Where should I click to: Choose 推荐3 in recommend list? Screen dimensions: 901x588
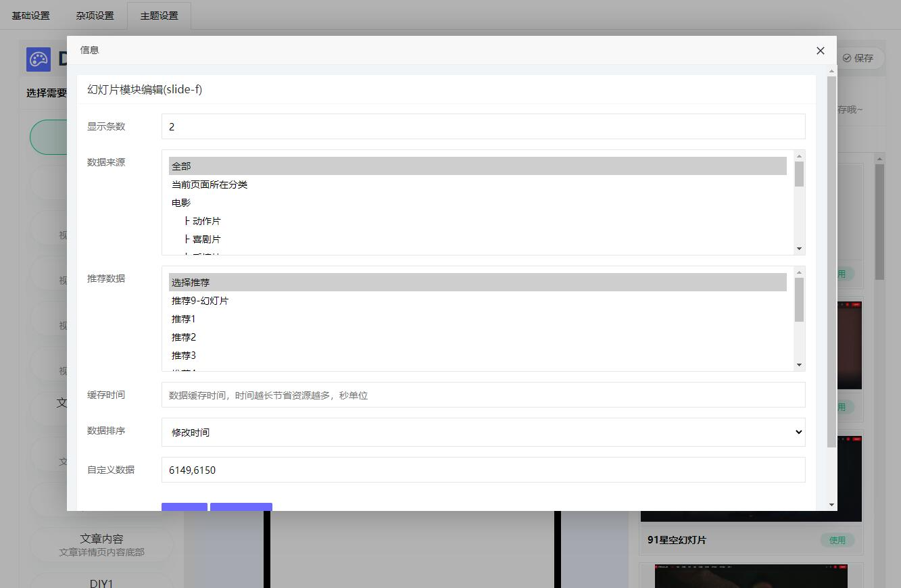tap(184, 356)
